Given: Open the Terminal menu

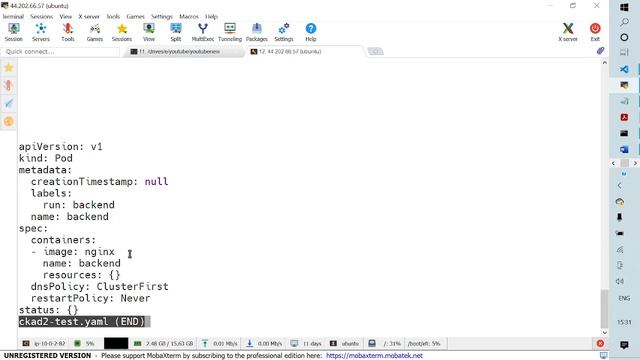Looking at the screenshot, I should 13,16.
